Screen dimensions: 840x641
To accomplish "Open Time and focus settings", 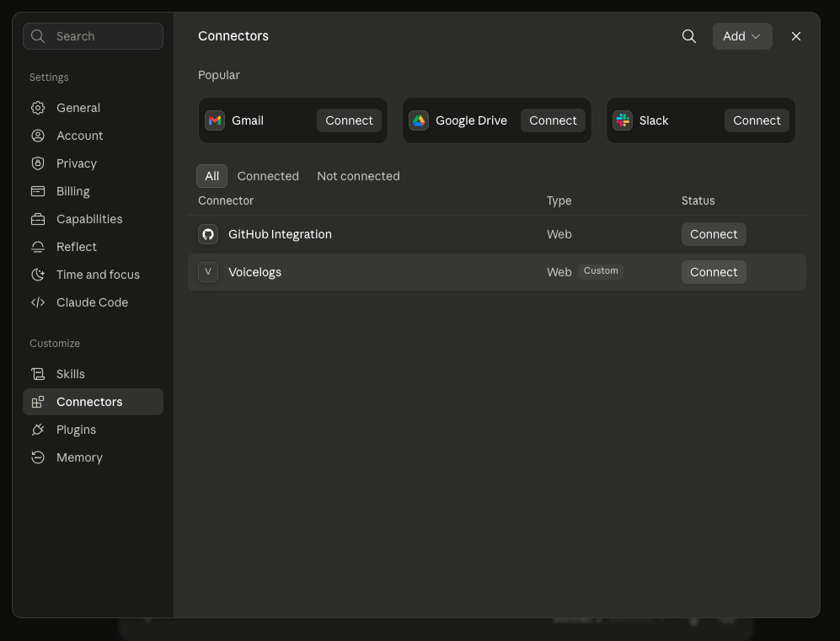I will coord(94,275).
